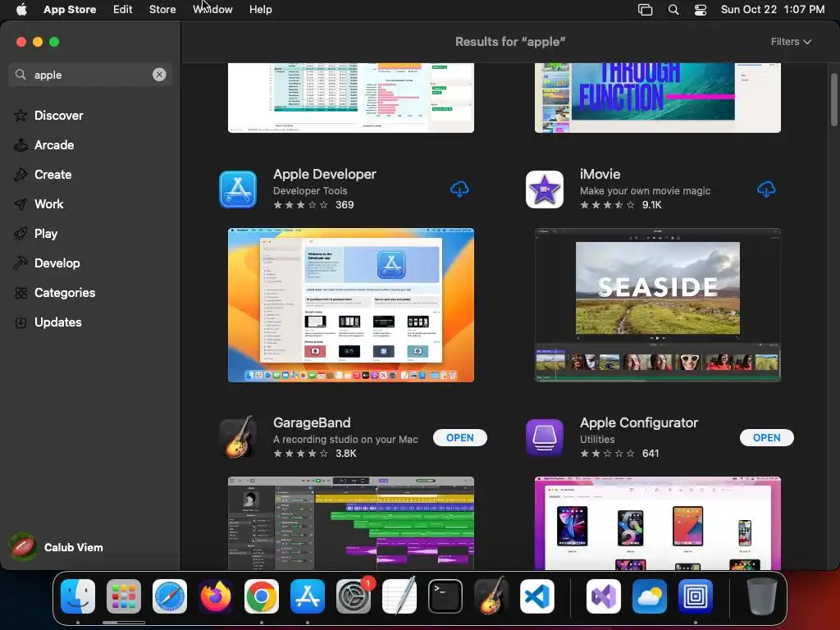Launch Visual Studio from the Dock
Screen dimensions: 840x630
tap(604, 596)
